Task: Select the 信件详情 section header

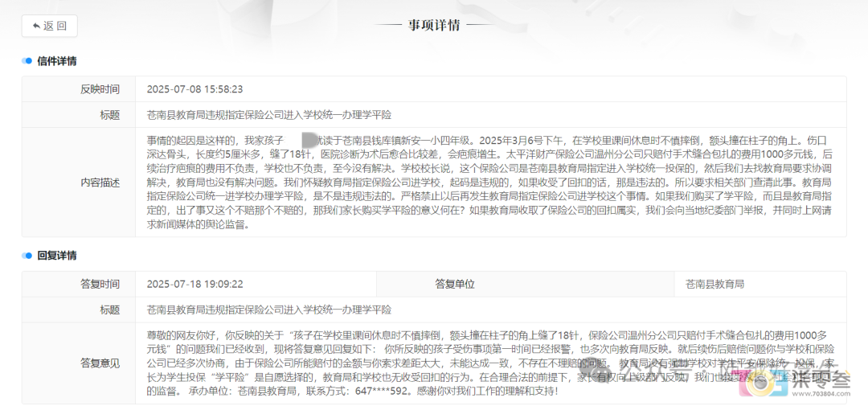Action: pyautogui.click(x=56, y=61)
